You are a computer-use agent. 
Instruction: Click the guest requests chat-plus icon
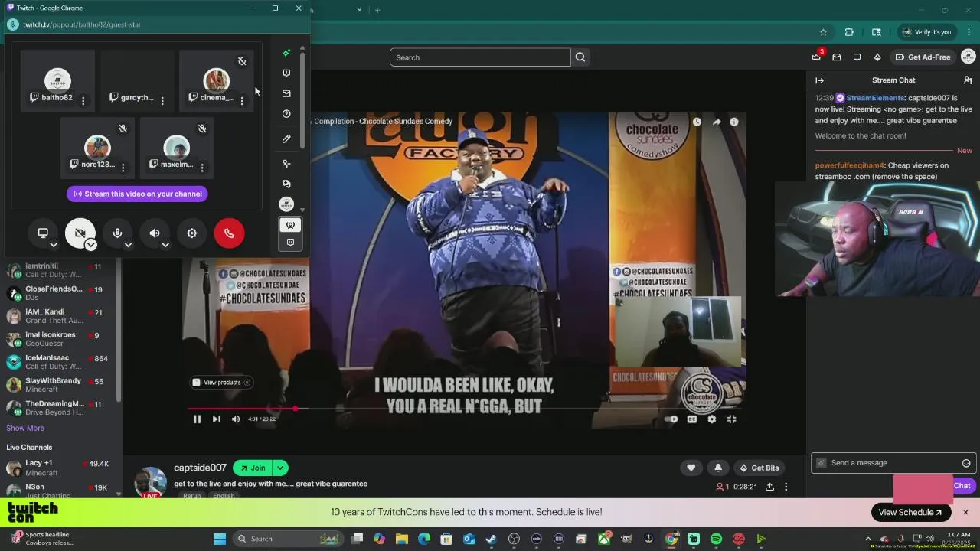click(x=286, y=184)
